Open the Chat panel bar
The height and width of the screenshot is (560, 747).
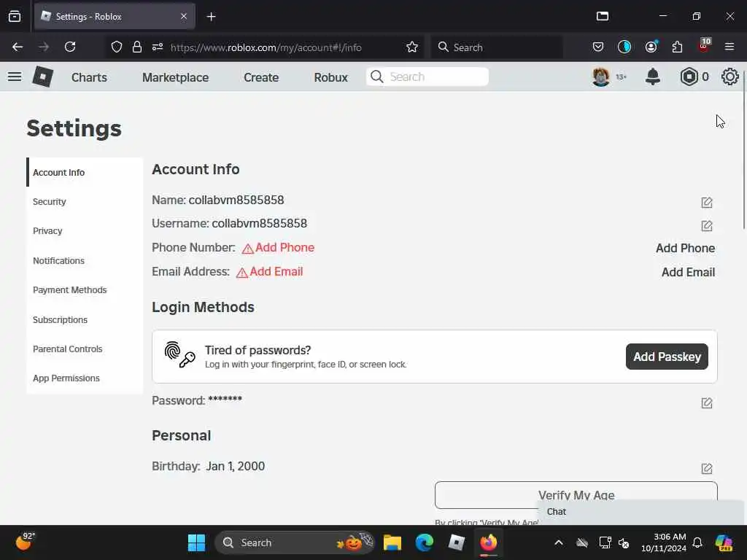[x=640, y=511]
